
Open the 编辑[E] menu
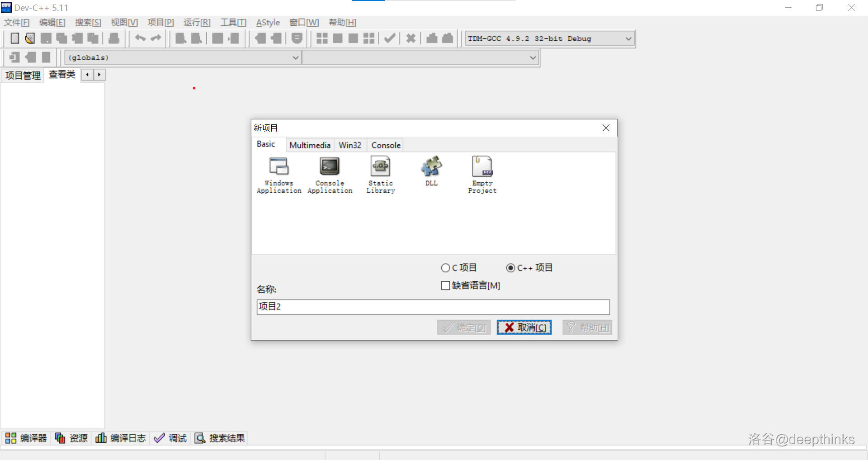(52, 23)
